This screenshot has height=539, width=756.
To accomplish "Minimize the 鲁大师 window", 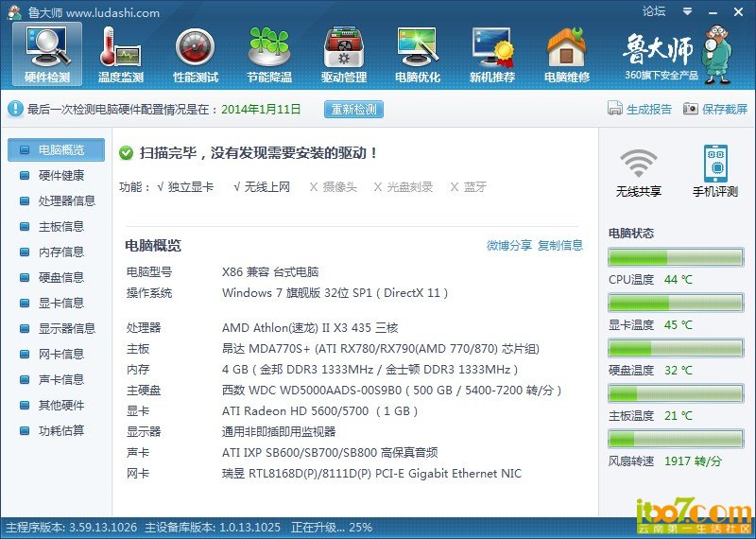I will coord(714,12).
